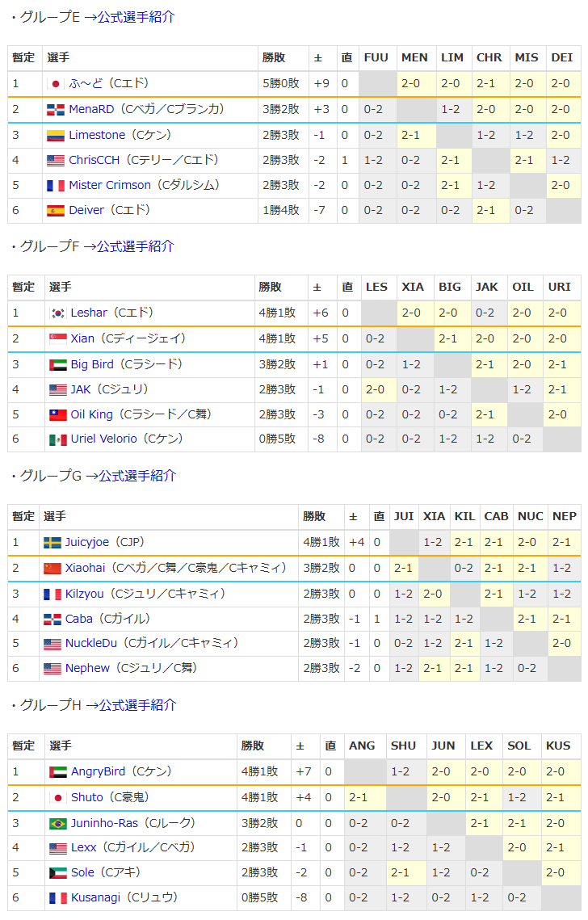The height and width of the screenshot is (920, 588).
Task: Open the Limestone player link
Action: [97, 135]
